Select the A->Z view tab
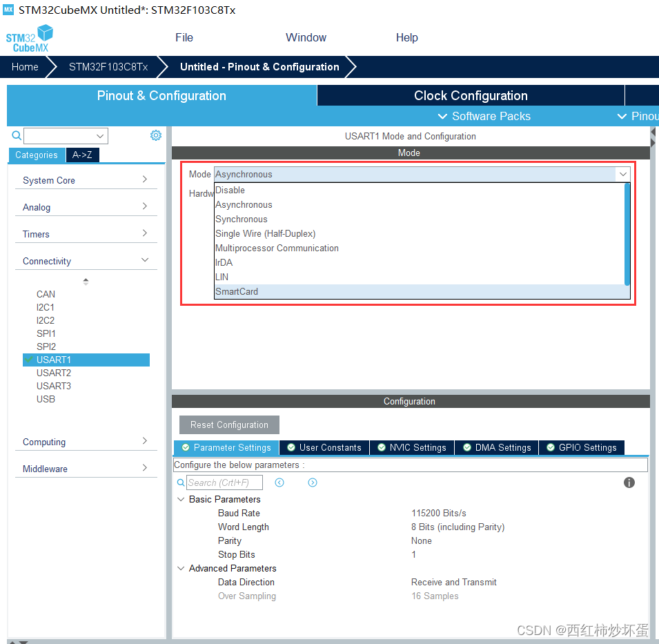The image size is (659, 644). click(x=82, y=155)
